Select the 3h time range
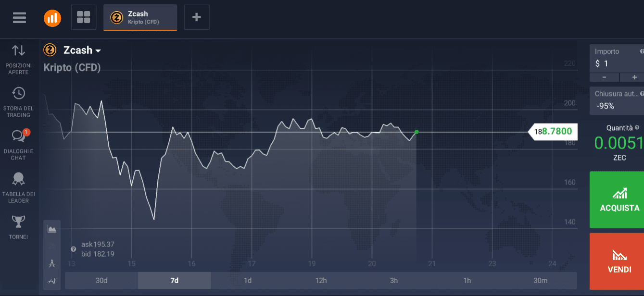 pyautogui.click(x=394, y=281)
